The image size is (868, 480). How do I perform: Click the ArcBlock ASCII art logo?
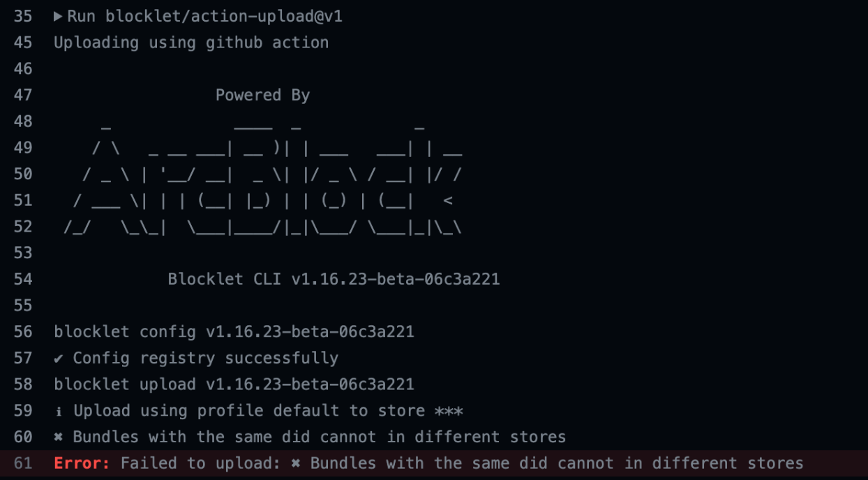[x=263, y=174]
